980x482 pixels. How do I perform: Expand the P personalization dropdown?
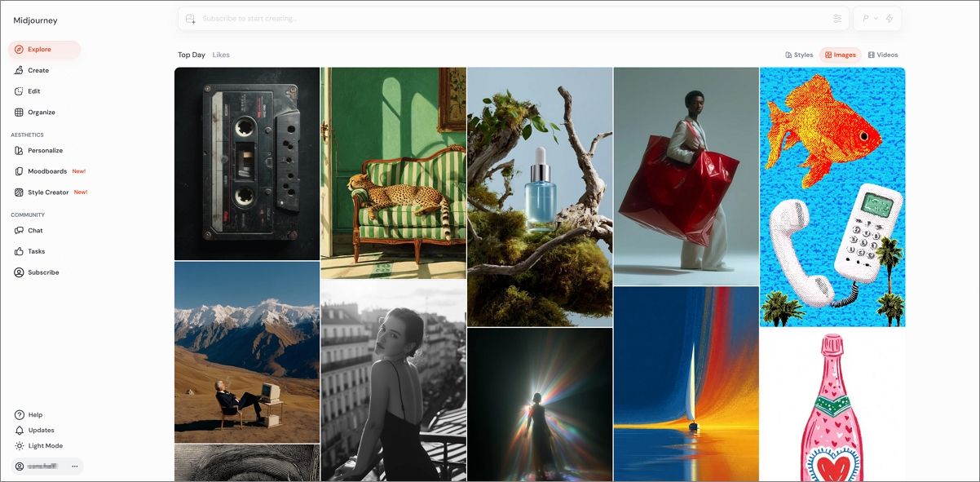pos(869,19)
